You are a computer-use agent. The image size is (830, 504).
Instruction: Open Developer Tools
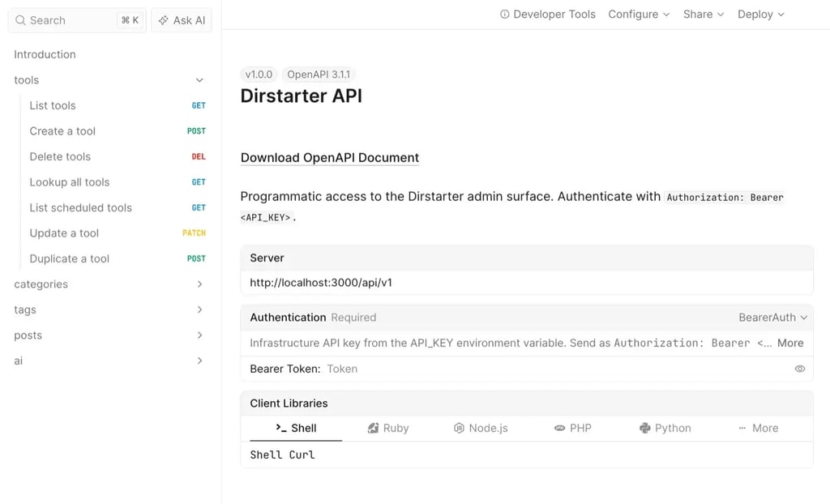coord(548,15)
